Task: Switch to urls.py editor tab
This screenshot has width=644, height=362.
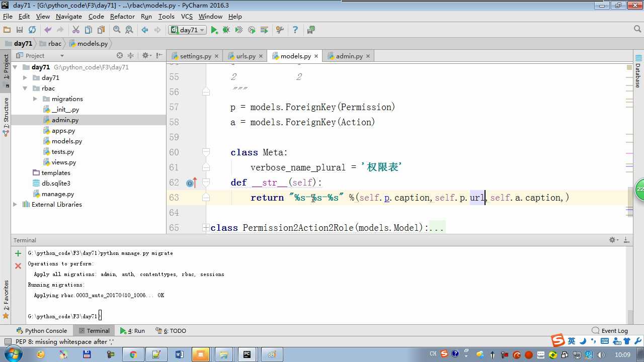Action: [x=246, y=56]
